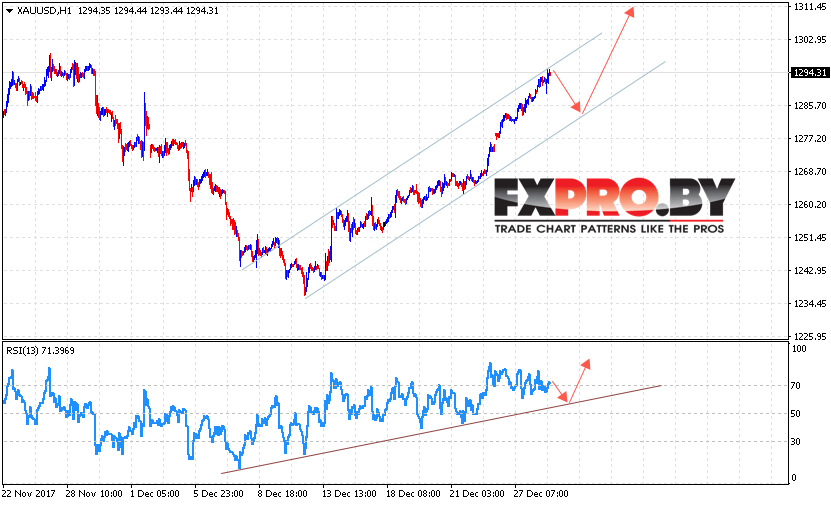This screenshot has height=505, width=831.
Task: Expand the XAUUSD,H1 dropdown triangle
Action: tap(9, 11)
